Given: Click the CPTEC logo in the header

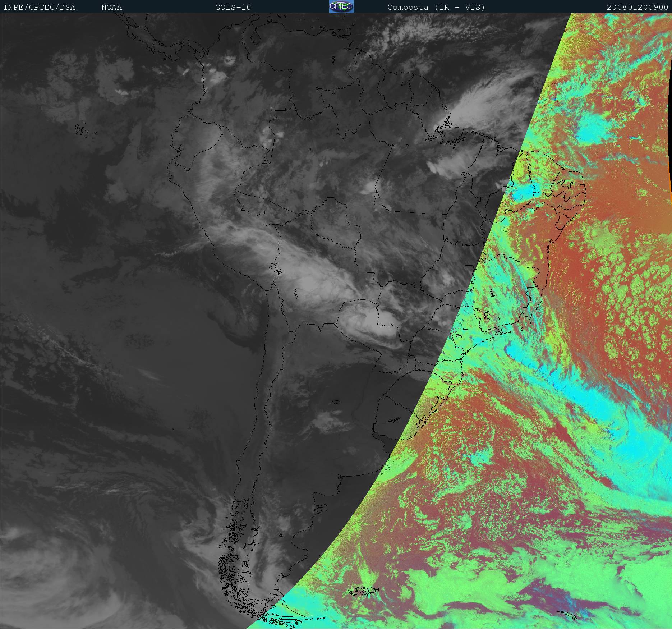Looking at the screenshot, I should [x=341, y=6].
